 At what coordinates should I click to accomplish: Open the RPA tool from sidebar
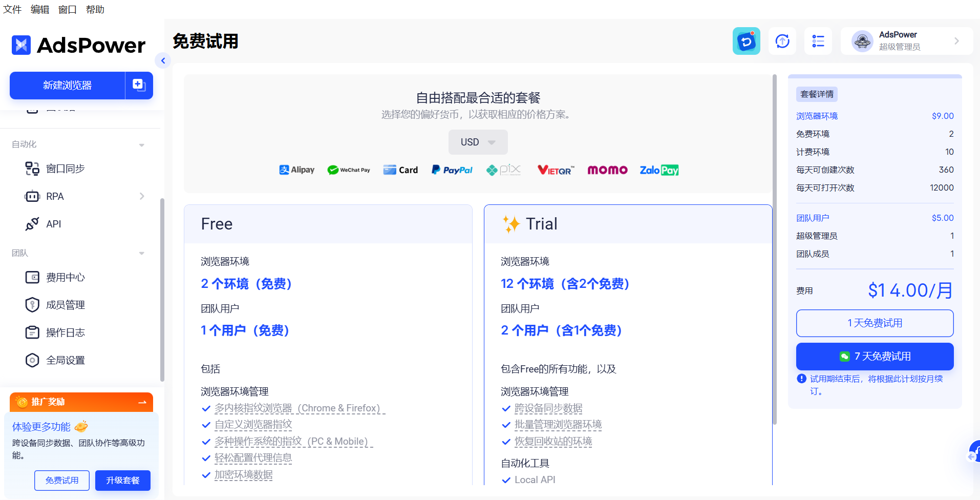(x=32, y=196)
